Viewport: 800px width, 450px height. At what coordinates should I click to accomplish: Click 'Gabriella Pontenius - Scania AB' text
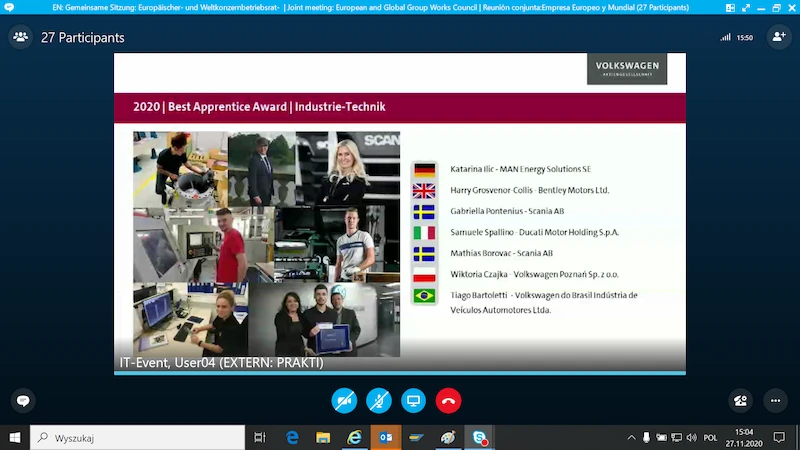point(507,211)
